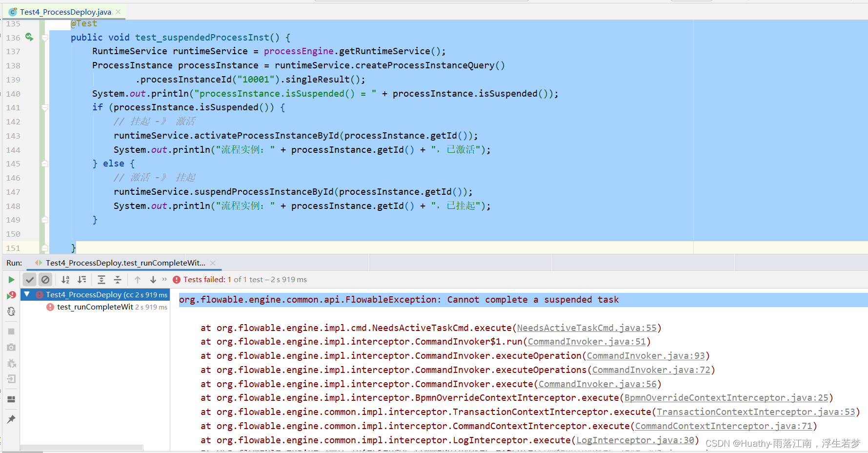Click fold end marker at line 149
The height and width of the screenshot is (453, 868).
coord(45,220)
